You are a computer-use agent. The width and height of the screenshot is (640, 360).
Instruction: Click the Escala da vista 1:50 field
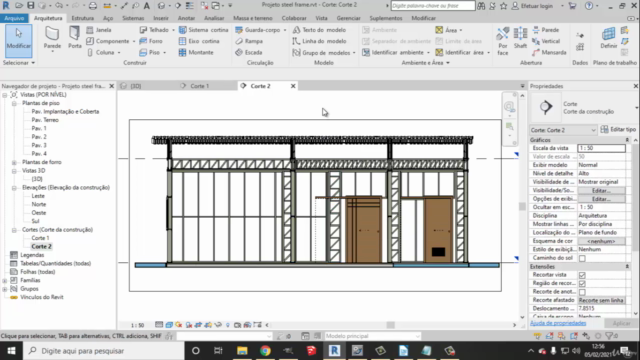click(601, 148)
